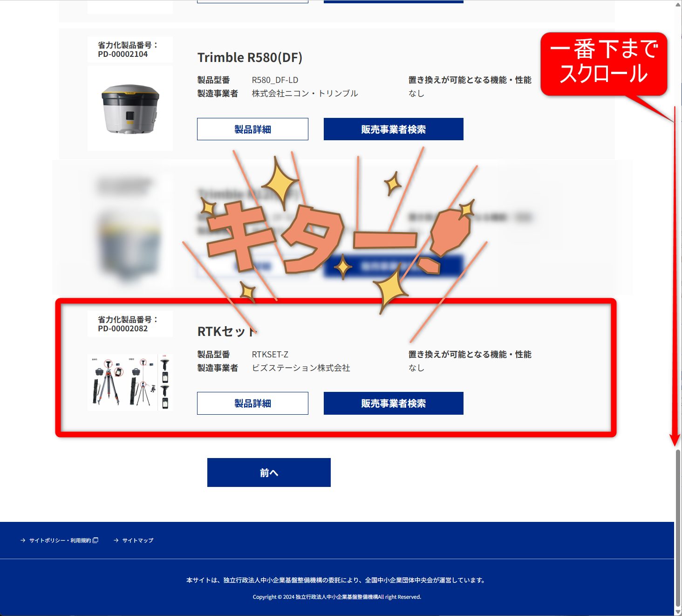Open 製品詳細 for Trimble R580(DF)
Viewport: 682px width, 616px height.
coord(252,129)
